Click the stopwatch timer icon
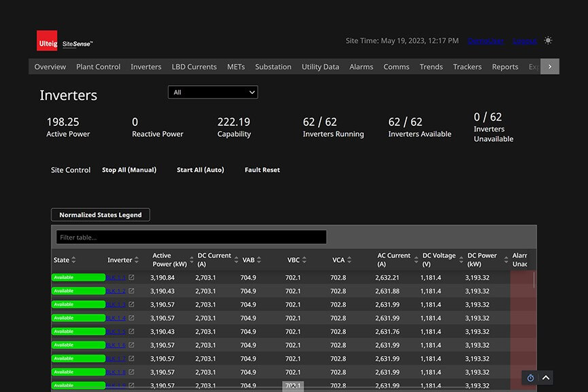The image size is (588, 392). point(530,378)
